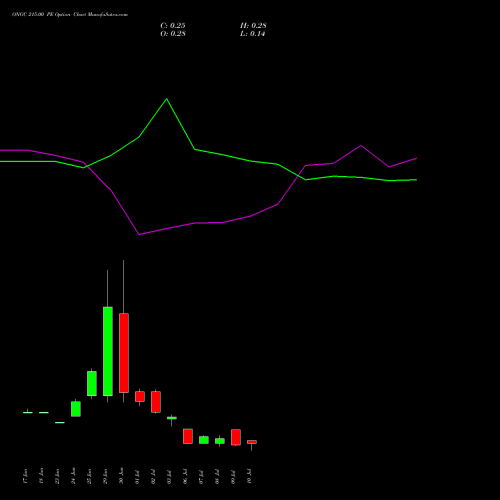Click the 29 Jun date label

(x=105, y=476)
